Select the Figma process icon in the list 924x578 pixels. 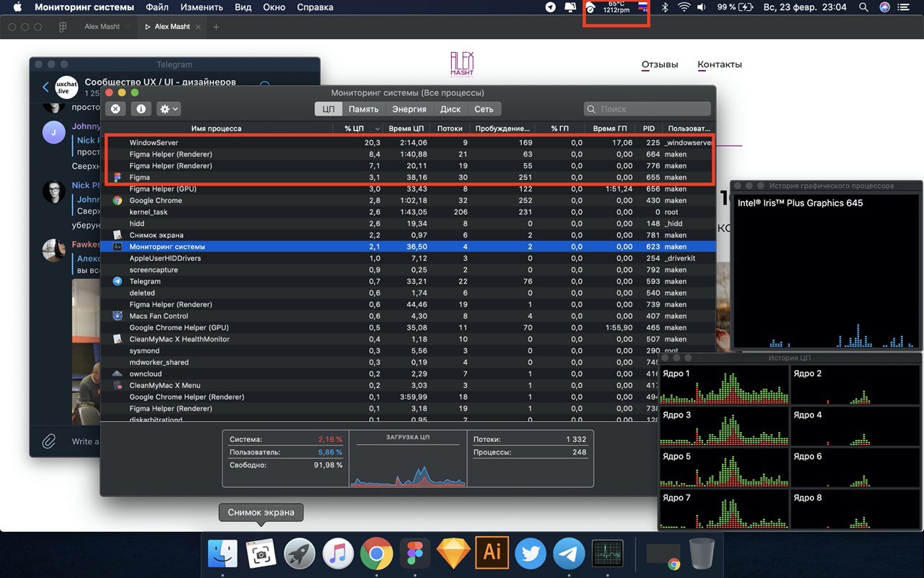click(x=118, y=178)
